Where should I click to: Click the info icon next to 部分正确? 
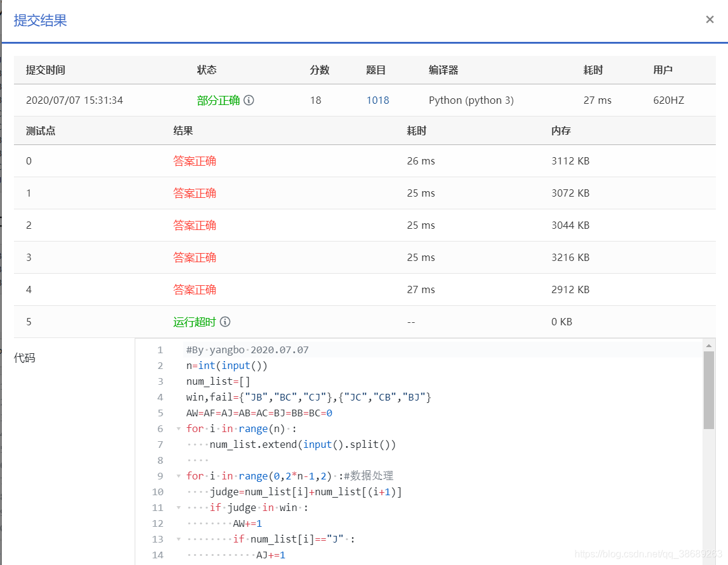[x=249, y=100]
